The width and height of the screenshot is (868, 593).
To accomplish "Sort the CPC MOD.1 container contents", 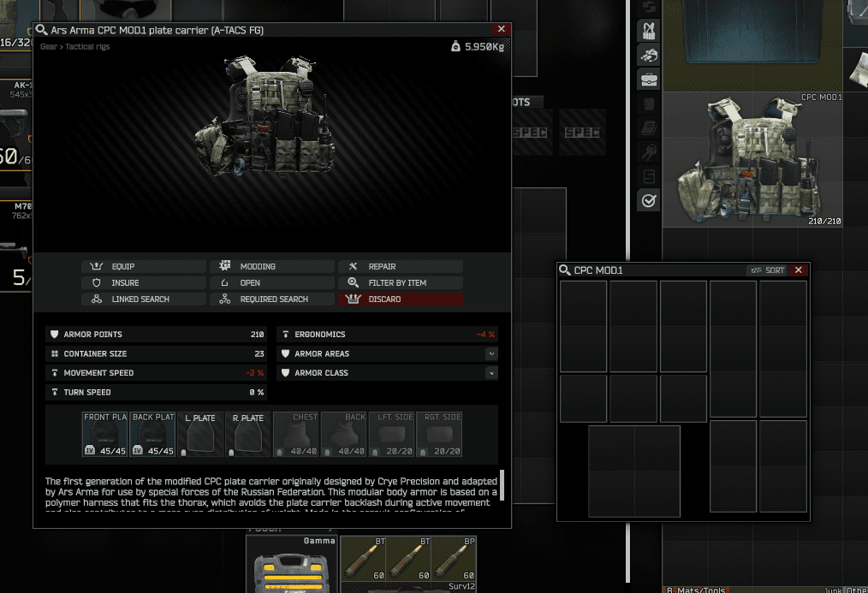I will pyautogui.click(x=767, y=270).
